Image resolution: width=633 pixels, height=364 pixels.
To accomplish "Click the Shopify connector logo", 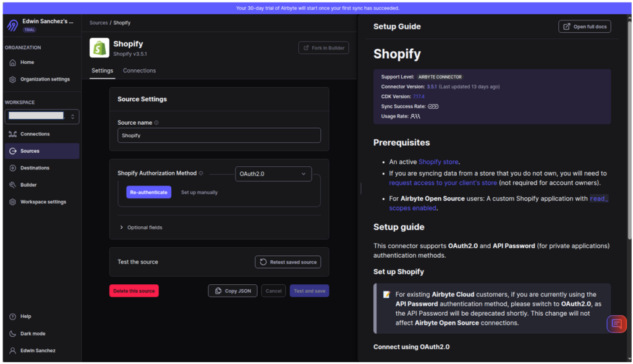I will click(100, 48).
